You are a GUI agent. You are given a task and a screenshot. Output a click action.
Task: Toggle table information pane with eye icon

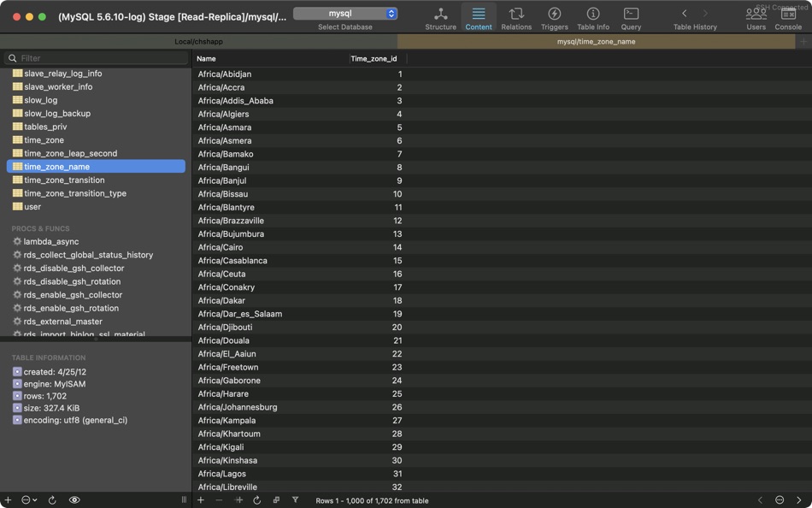point(74,500)
